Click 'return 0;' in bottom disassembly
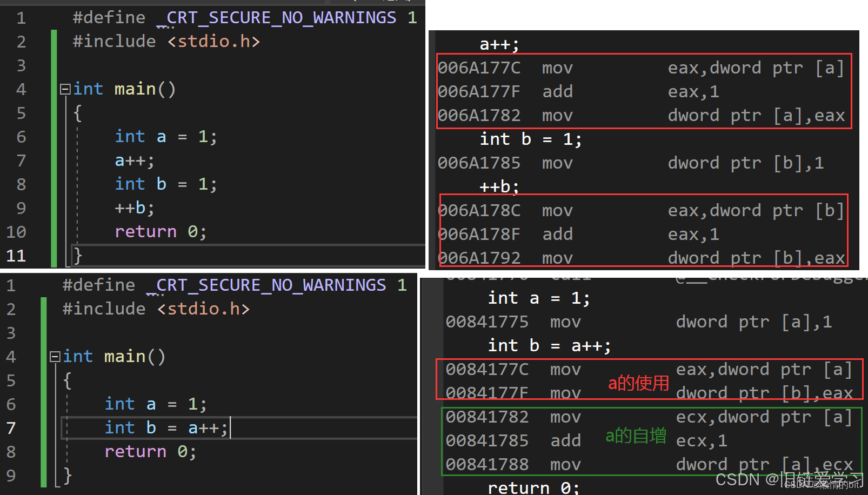Viewport: 868px width, 495px height. click(533, 488)
